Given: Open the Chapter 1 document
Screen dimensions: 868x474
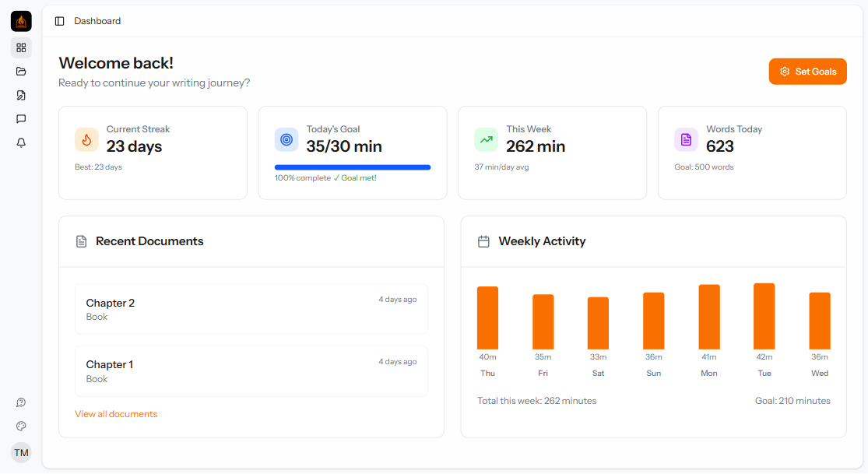Looking at the screenshot, I should (251, 371).
